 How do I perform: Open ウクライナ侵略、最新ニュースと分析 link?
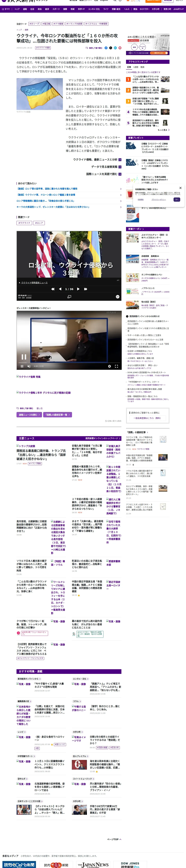click(x=97, y=159)
